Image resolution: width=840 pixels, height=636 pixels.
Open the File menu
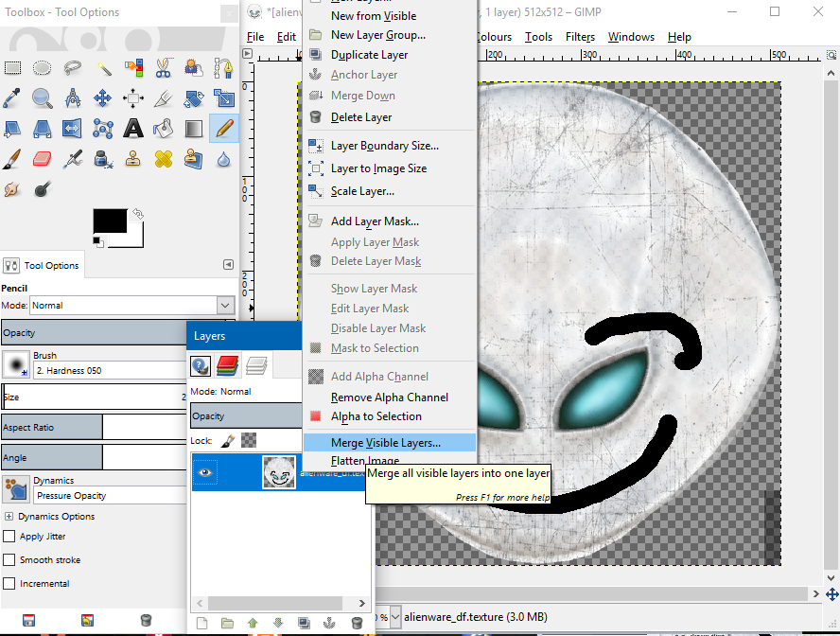(x=255, y=37)
